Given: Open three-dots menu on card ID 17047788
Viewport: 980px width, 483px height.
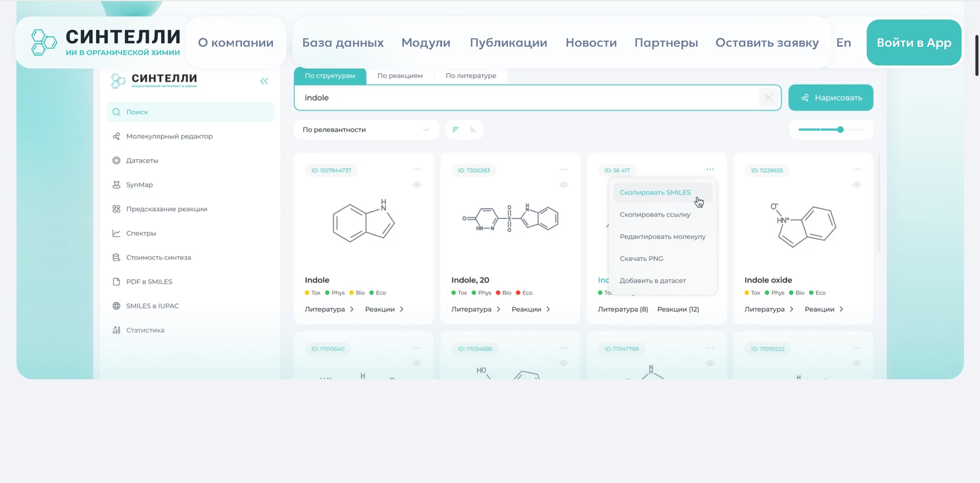Looking at the screenshot, I should click(710, 348).
